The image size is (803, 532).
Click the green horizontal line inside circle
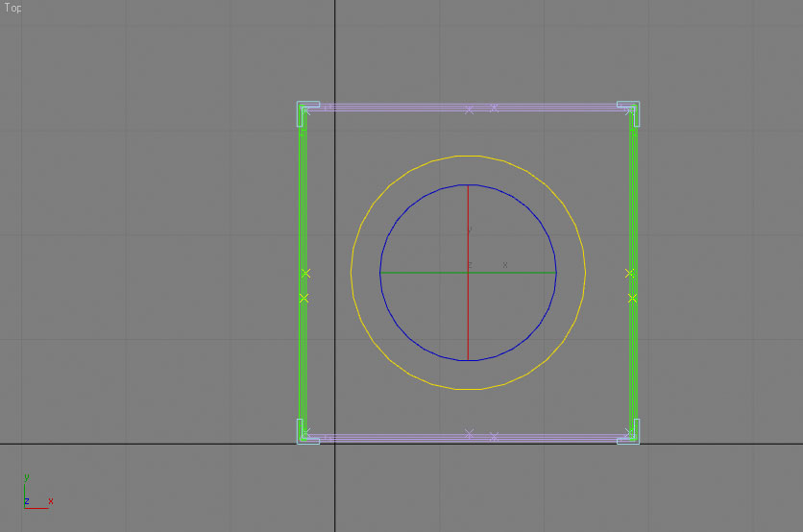tap(423, 273)
